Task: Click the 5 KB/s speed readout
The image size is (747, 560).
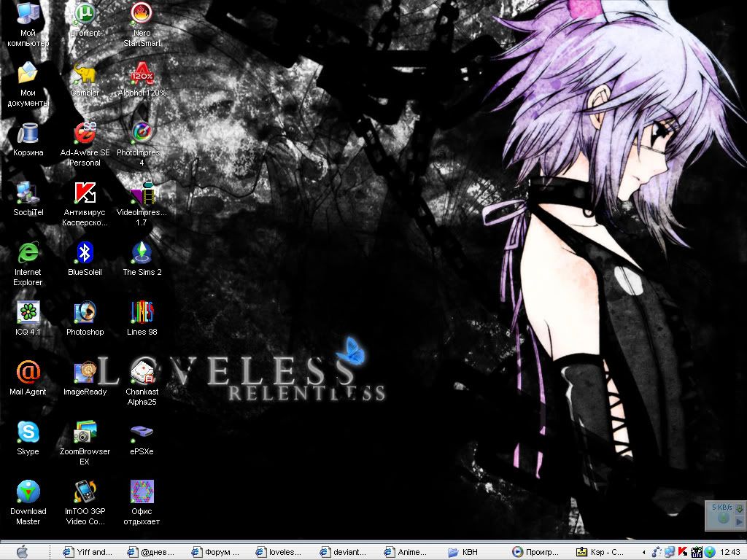Action: [x=721, y=507]
